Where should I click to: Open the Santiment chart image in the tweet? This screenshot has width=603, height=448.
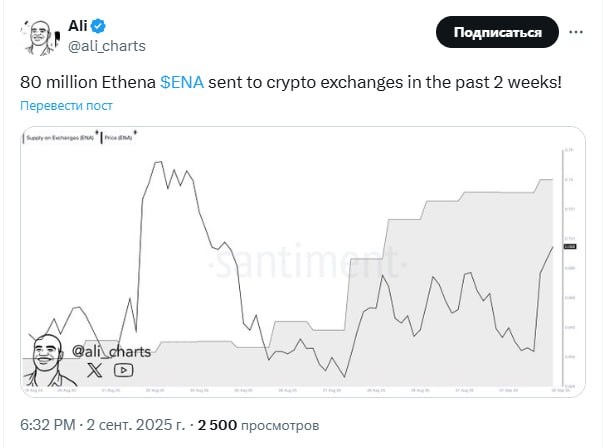tap(303, 261)
